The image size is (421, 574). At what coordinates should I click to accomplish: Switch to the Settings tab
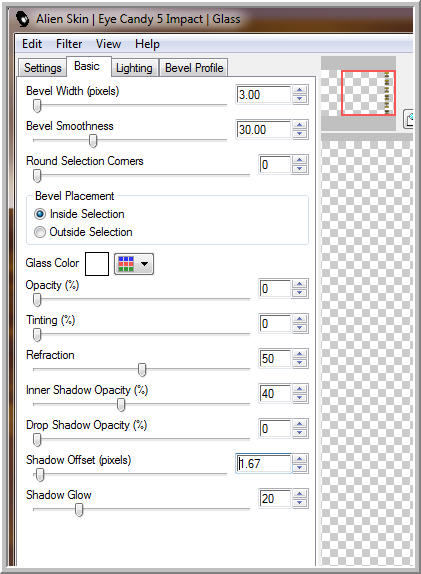pyautogui.click(x=42, y=68)
